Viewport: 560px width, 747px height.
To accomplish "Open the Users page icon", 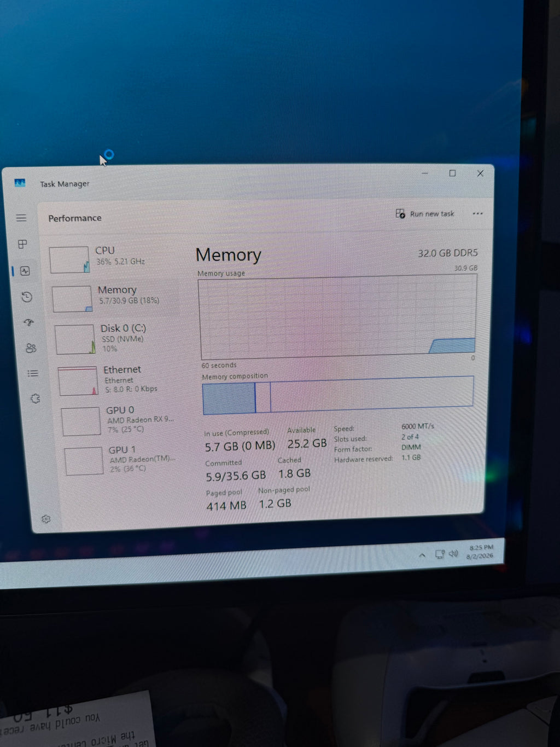I will pyautogui.click(x=31, y=348).
